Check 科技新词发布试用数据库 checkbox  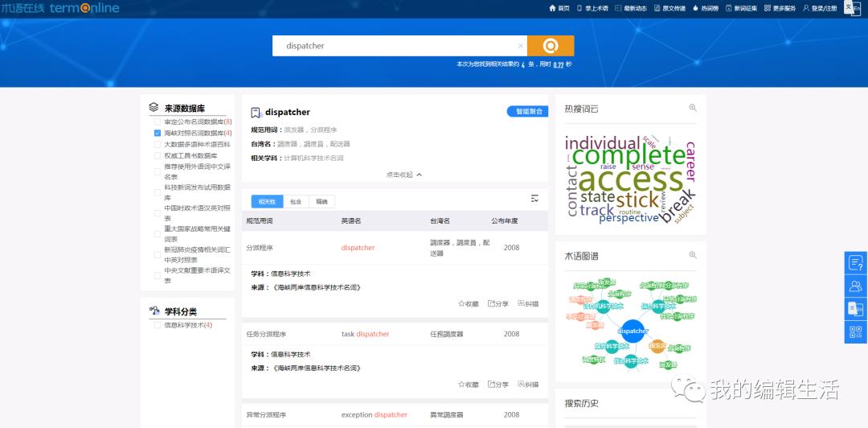pyautogui.click(x=158, y=192)
